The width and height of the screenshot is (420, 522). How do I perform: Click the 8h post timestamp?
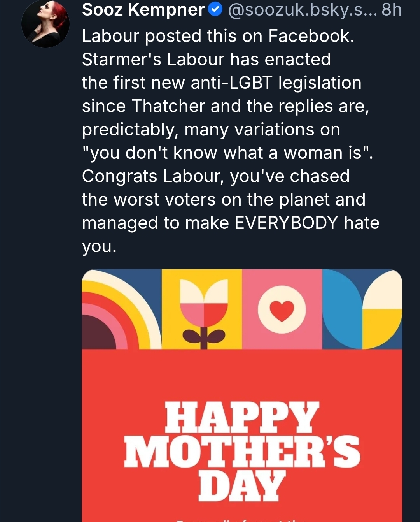pyautogui.click(x=391, y=10)
